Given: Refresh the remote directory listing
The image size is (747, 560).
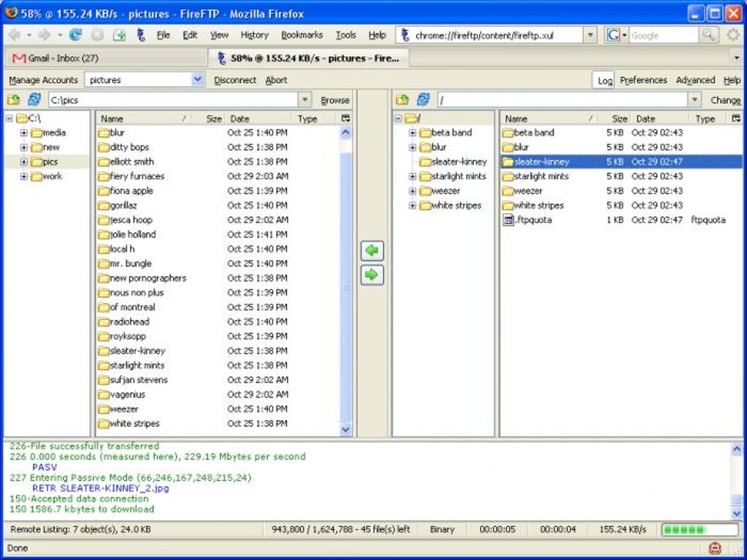Looking at the screenshot, I should tap(423, 100).
